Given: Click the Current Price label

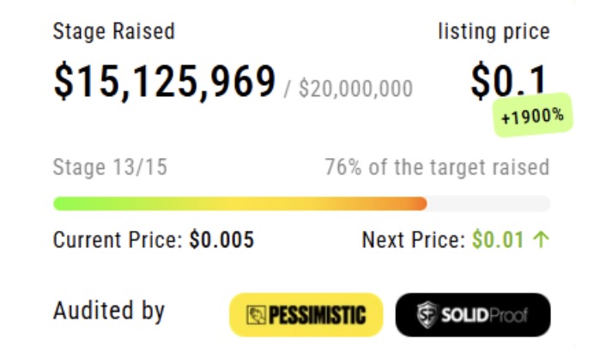Looking at the screenshot, I should tap(118, 240).
